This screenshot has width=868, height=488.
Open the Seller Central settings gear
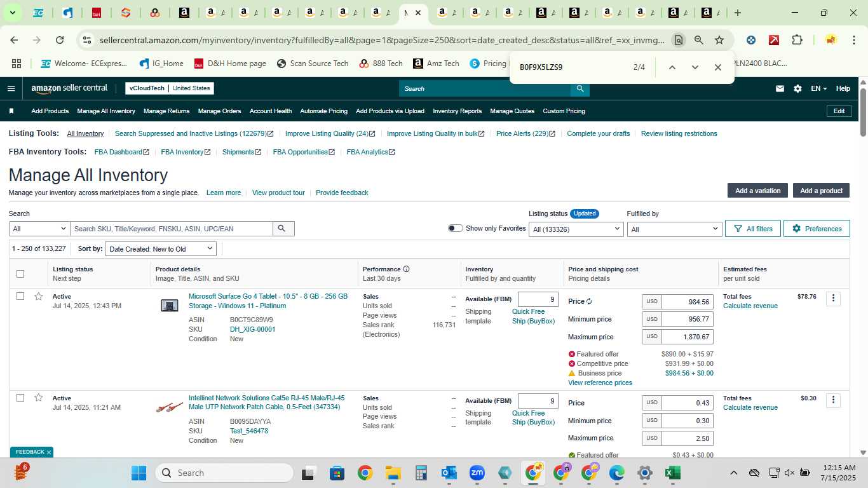click(x=797, y=88)
